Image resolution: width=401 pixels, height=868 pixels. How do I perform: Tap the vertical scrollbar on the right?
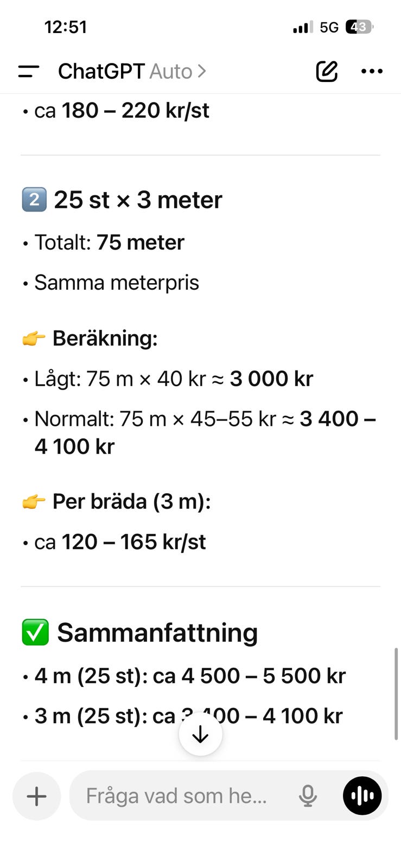pos(396,693)
